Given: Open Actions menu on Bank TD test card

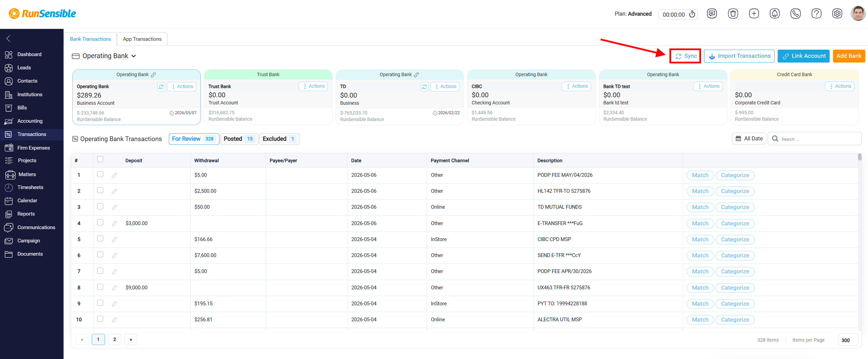Looking at the screenshot, I should (708, 86).
